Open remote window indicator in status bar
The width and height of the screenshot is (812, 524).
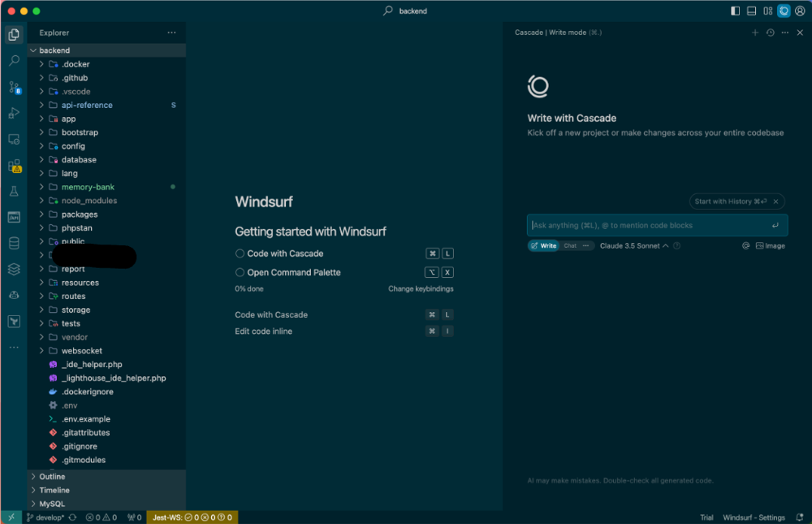pyautogui.click(x=11, y=518)
